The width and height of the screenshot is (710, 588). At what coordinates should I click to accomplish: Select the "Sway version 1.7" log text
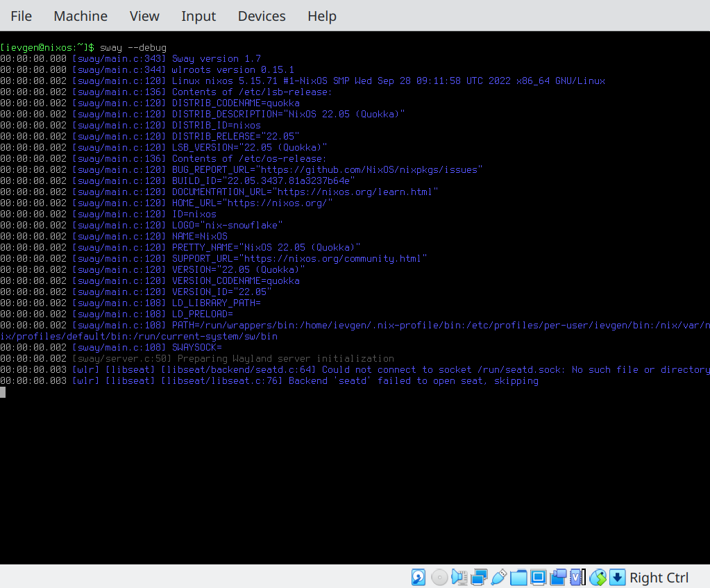coord(217,58)
